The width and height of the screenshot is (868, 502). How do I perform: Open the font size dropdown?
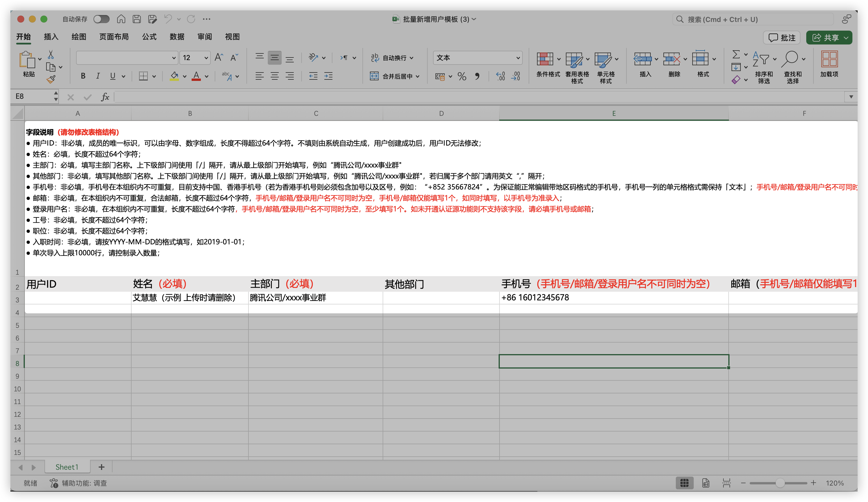click(206, 58)
